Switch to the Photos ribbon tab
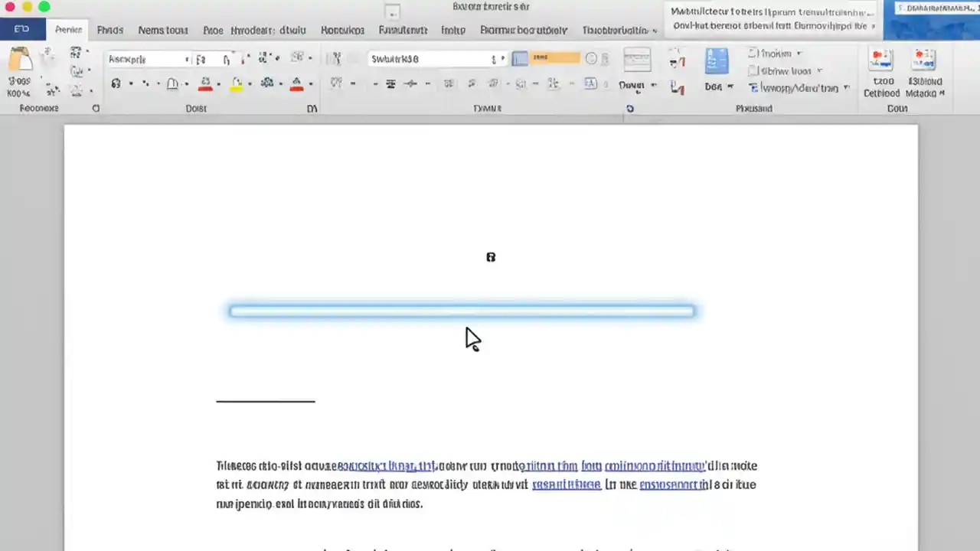 [109, 30]
